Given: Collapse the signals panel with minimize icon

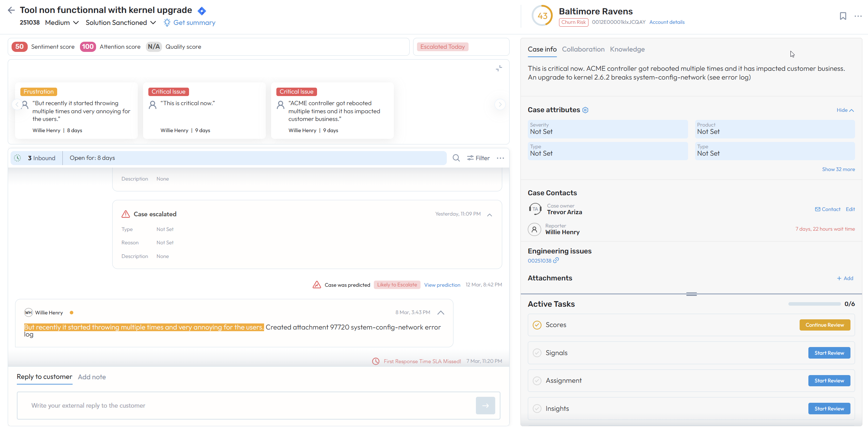Looking at the screenshot, I should pyautogui.click(x=499, y=68).
